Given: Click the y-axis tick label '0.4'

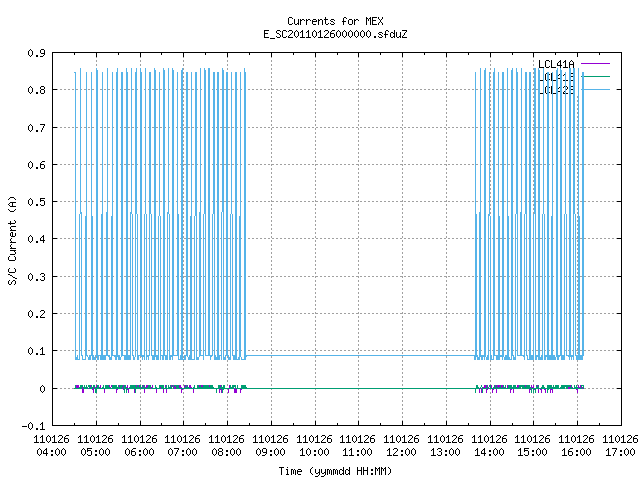Looking at the screenshot, I should click(x=37, y=239).
